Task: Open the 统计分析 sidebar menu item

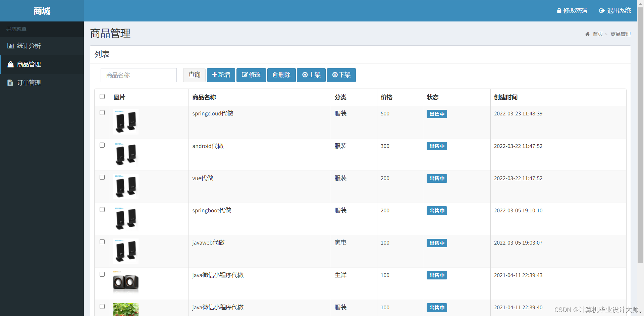Action: pyautogui.click(x=29, y=46)
